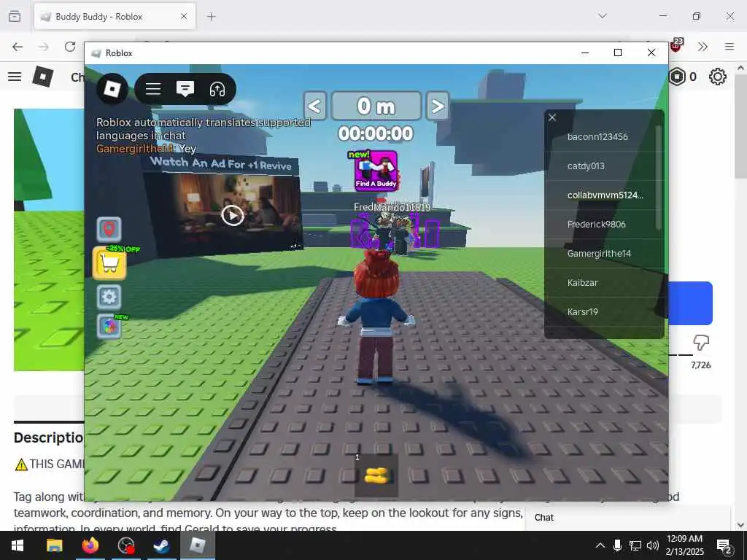Open the Chat bar on the webpage

(x=628, y=518)
